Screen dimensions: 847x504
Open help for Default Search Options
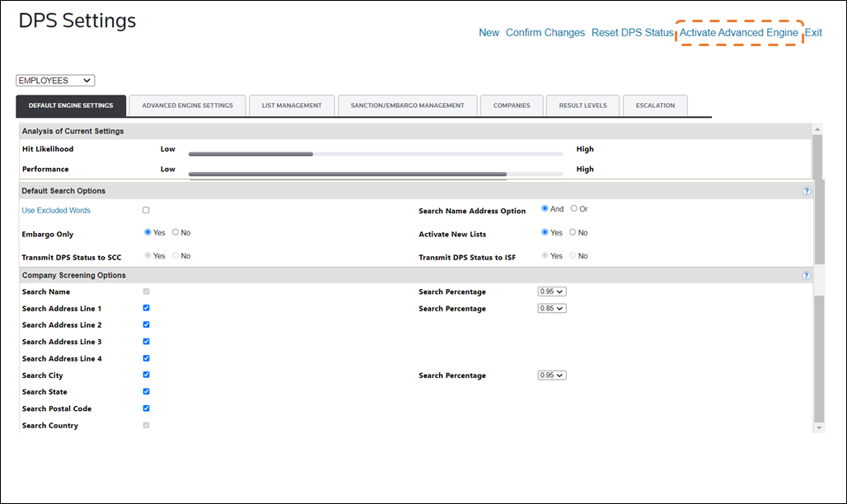coord(807,191)
